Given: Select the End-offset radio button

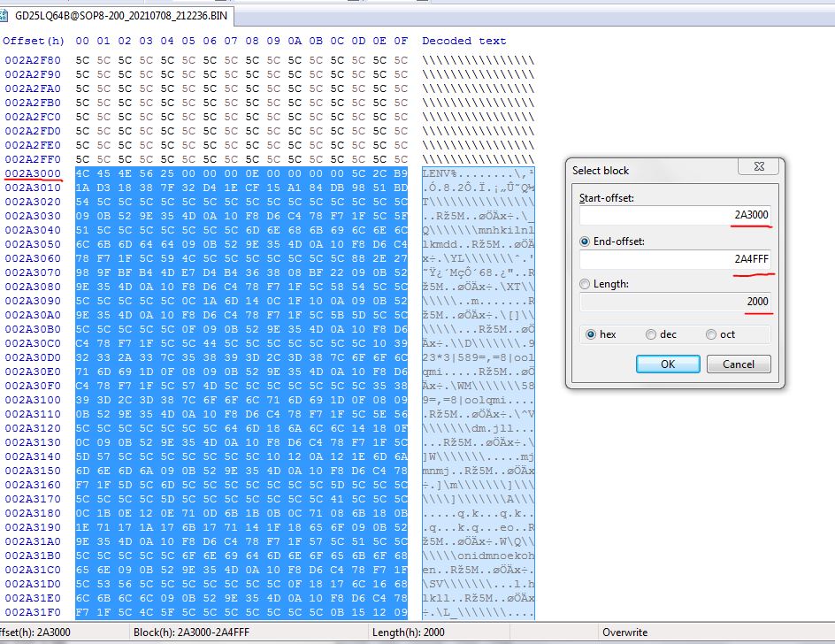Looking at the screenshot, I should (x=585, y=241).
